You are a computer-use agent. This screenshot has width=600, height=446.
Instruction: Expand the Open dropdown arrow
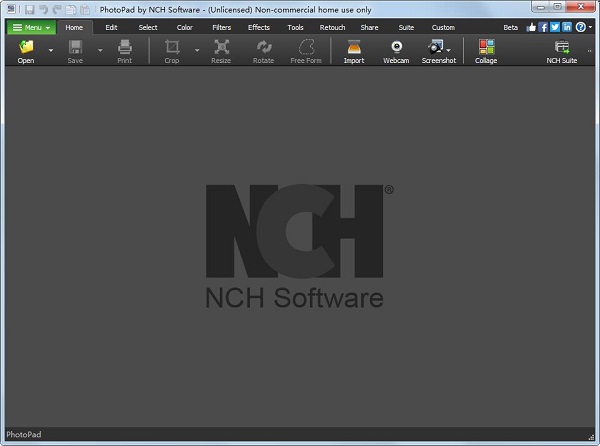(x=51, y=50)
